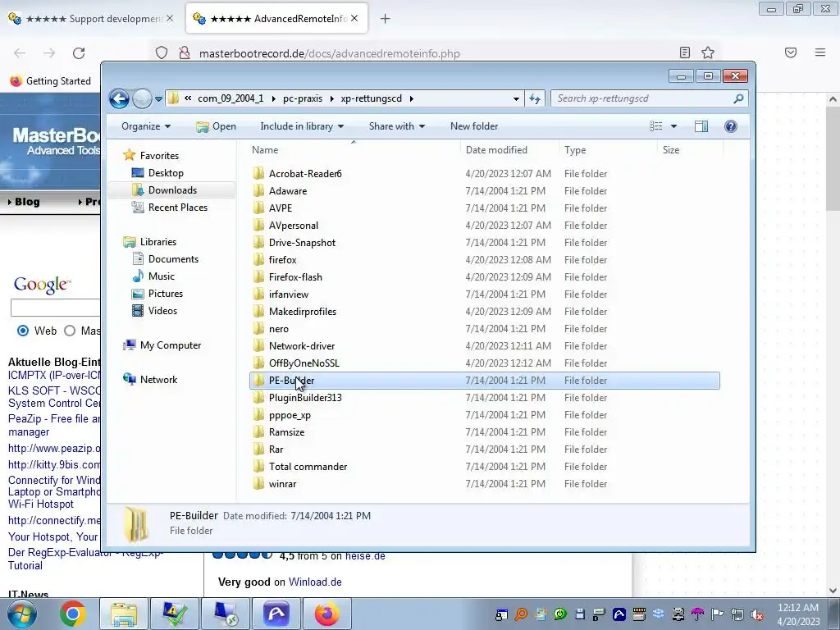Open the Getting Started bookmark

pos(50,81)
